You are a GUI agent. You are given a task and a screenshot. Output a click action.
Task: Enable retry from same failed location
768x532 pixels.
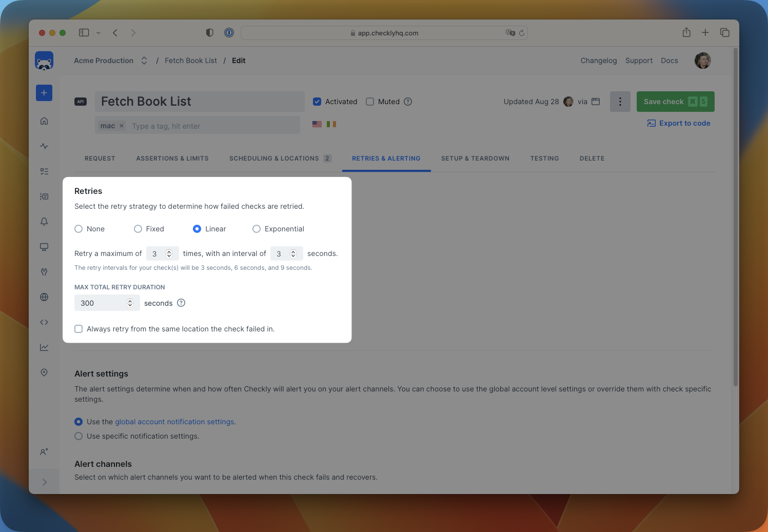coord(78,329)
